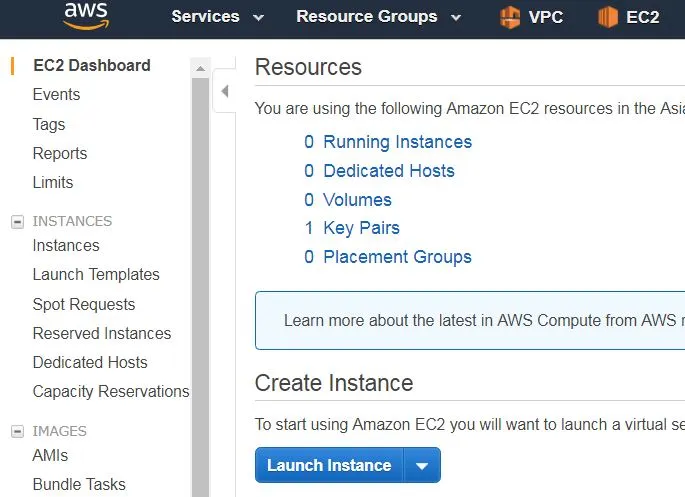Image resolution: width=685 pixels, height=497 pixels.
Task: Open the Running Instances link
Action: 398,142
